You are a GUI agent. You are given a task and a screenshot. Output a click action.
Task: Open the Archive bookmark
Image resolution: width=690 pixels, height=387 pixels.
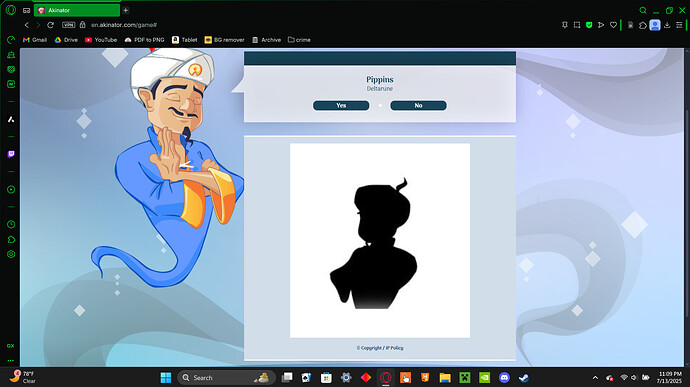tap(266, 40)
